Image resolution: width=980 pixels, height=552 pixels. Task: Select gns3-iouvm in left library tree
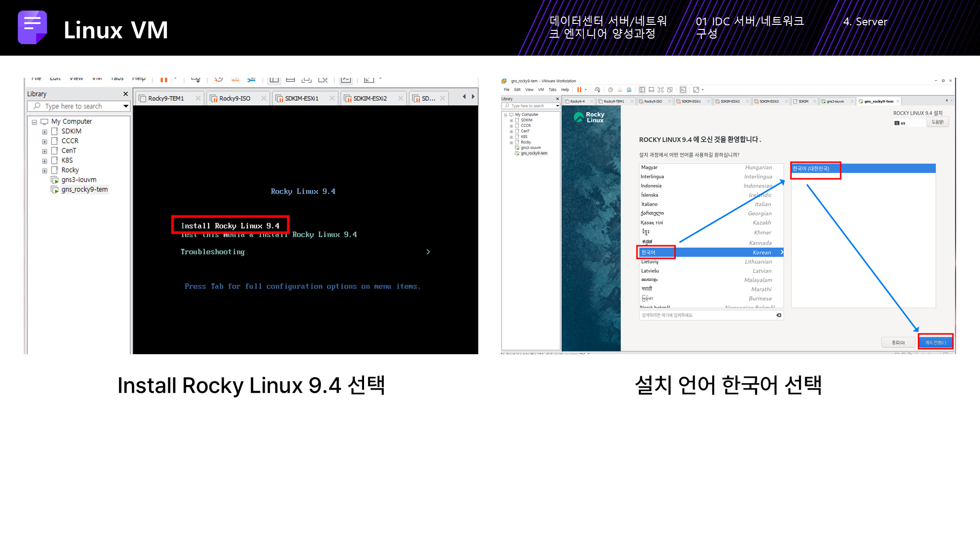79,180
